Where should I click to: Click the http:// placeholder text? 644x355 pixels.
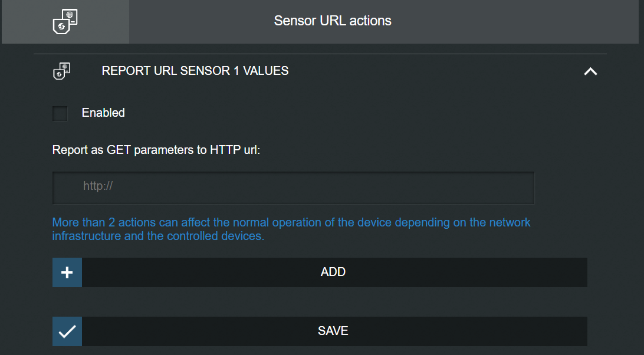pyautogui.click(x=98, y=186)
